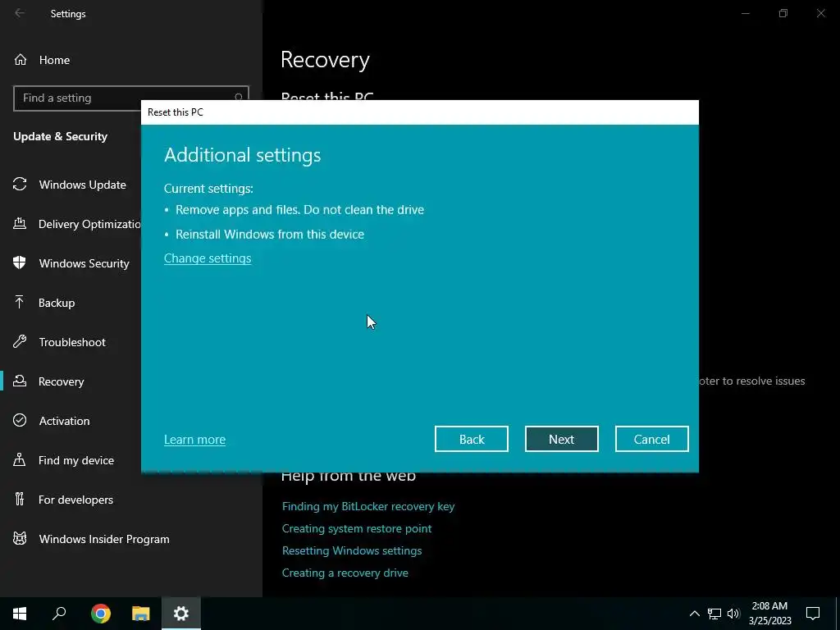Click the Recovery icon in sidebar

point(20,381)
